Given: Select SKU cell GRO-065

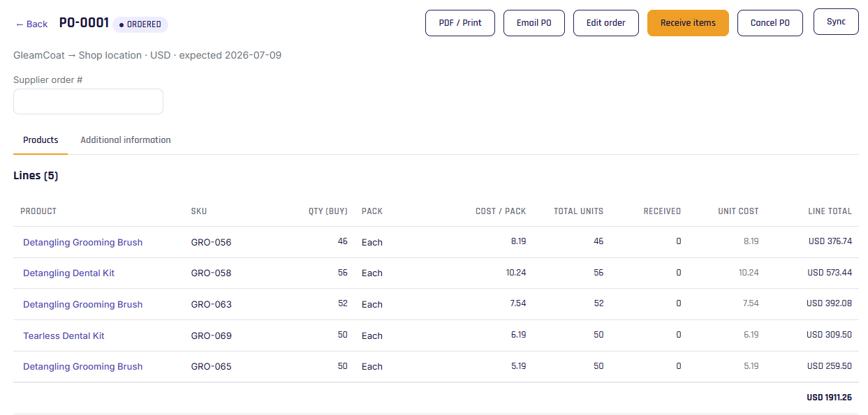Looking at the screenshot, I should [211, 366].
